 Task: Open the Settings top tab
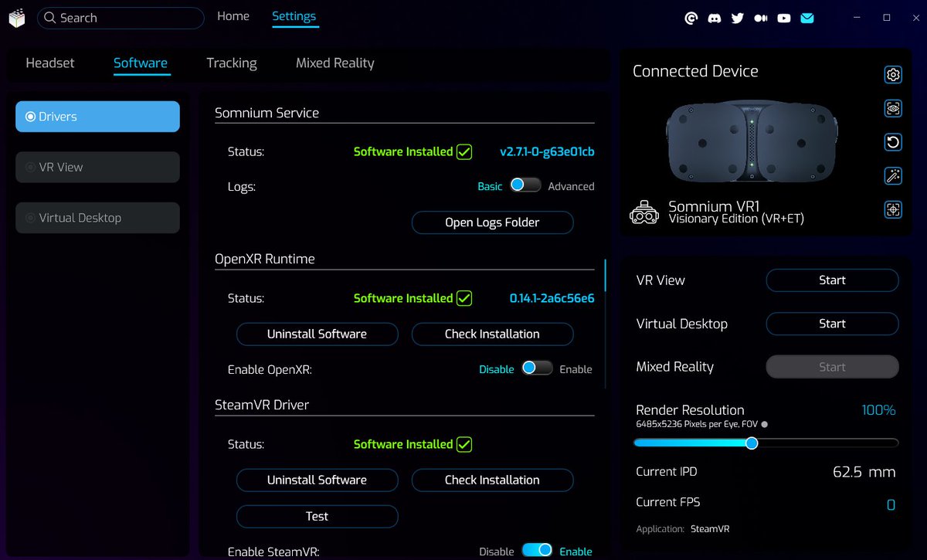tap(294, 16)
